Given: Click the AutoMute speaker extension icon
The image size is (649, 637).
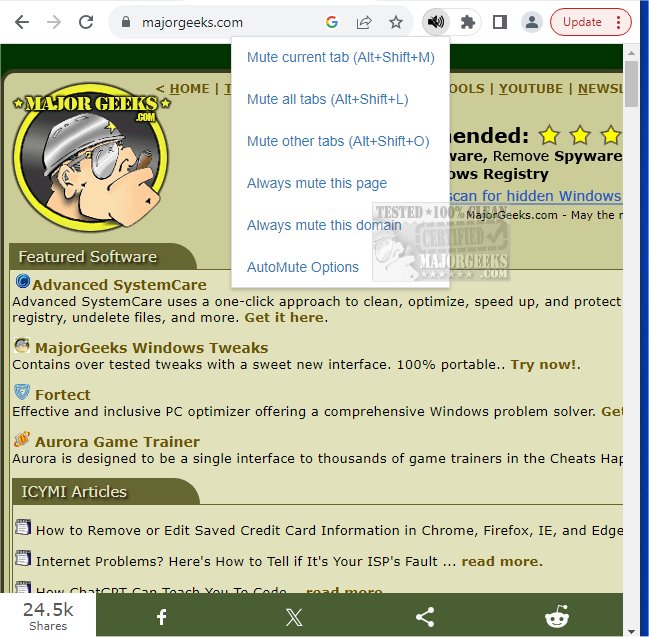Looking at the screenshot, I should 435,22.
